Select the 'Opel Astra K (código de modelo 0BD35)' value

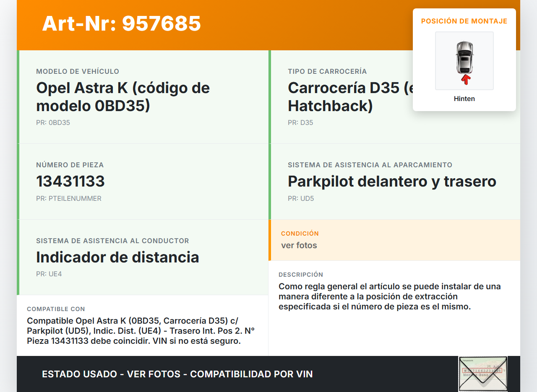pos(123,97)
